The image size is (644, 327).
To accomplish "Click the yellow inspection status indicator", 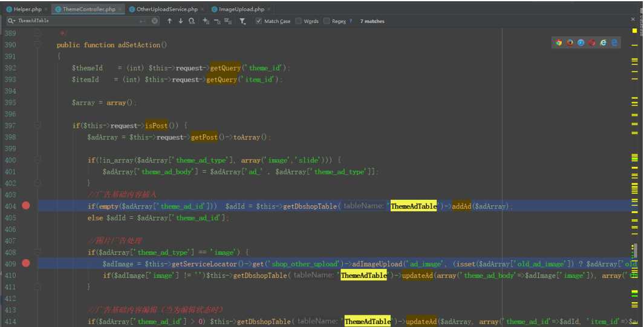I will coord(634,31).
